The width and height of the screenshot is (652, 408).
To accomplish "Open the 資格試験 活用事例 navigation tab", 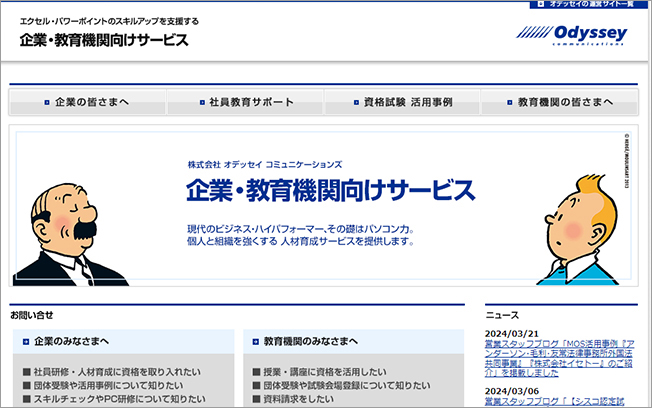I will pos(402,102).
